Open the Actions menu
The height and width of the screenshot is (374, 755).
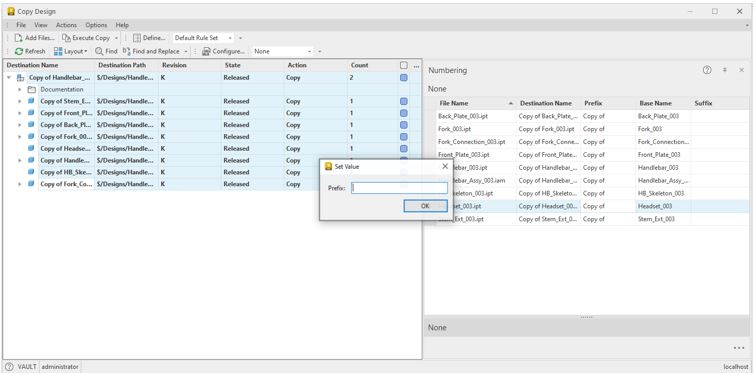tap(66, 25)
